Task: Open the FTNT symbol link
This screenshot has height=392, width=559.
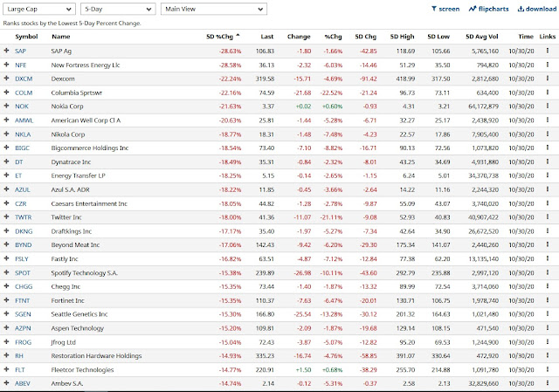Action: (22, 300)
